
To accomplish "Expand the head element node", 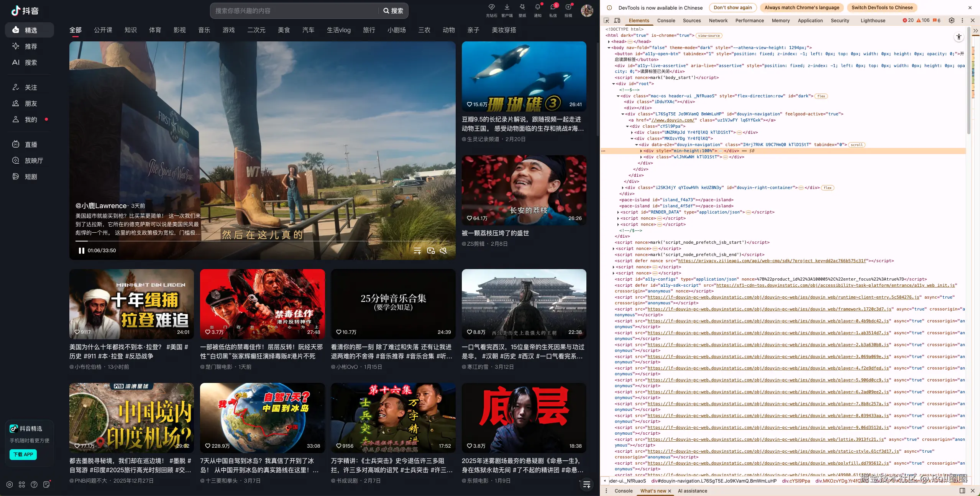I will pos(609,41).
